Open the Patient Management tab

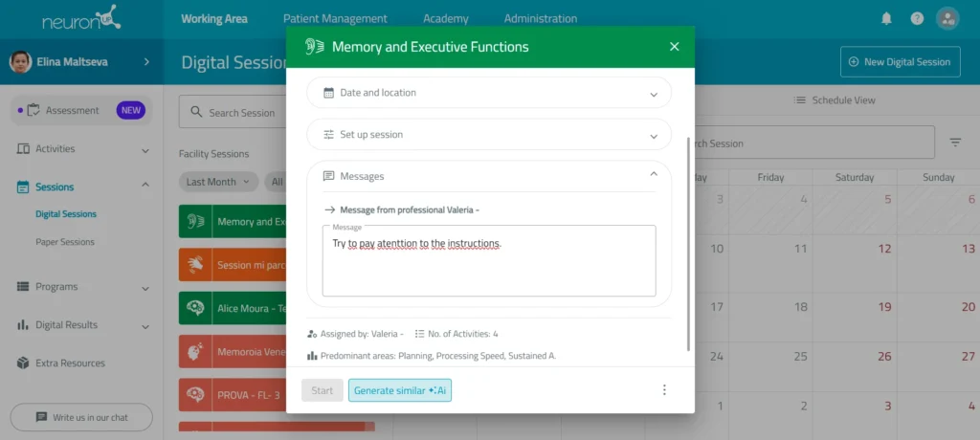pyautogui.click(x=335, y=19)
